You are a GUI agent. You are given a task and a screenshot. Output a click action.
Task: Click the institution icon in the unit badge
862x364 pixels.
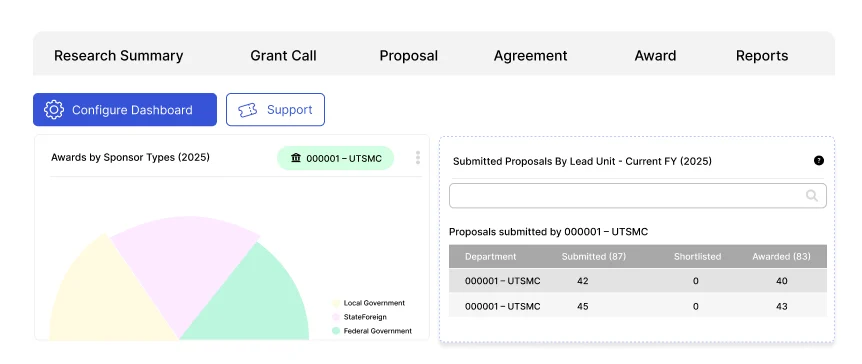pyautogui.click(x=296, y=158)
